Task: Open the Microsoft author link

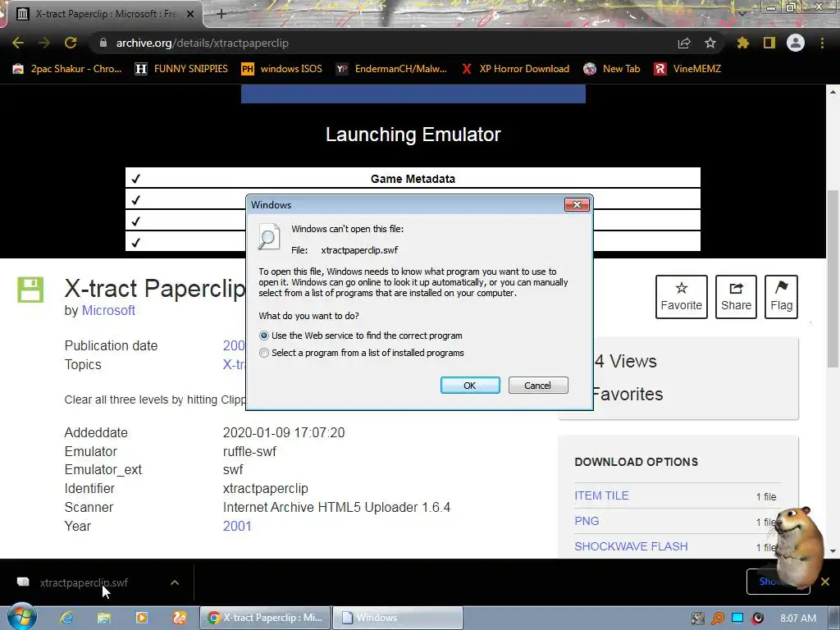Action: click(x=108, y=310)
